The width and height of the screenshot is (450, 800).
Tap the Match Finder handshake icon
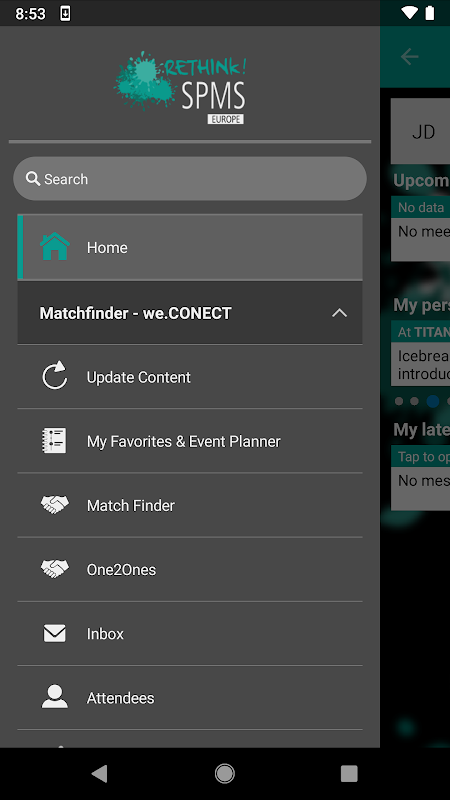point(55,505)
